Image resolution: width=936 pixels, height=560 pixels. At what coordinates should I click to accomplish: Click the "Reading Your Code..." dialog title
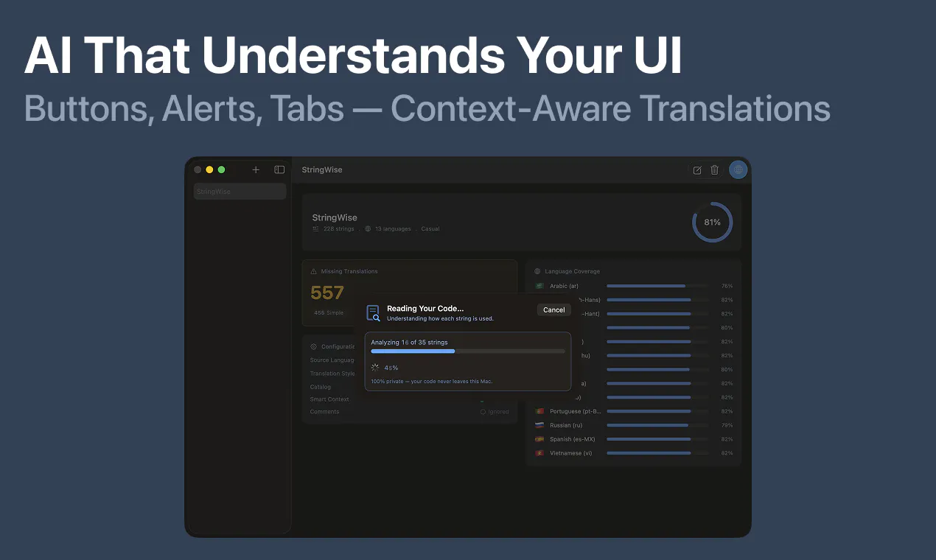(x=425, y=309)
